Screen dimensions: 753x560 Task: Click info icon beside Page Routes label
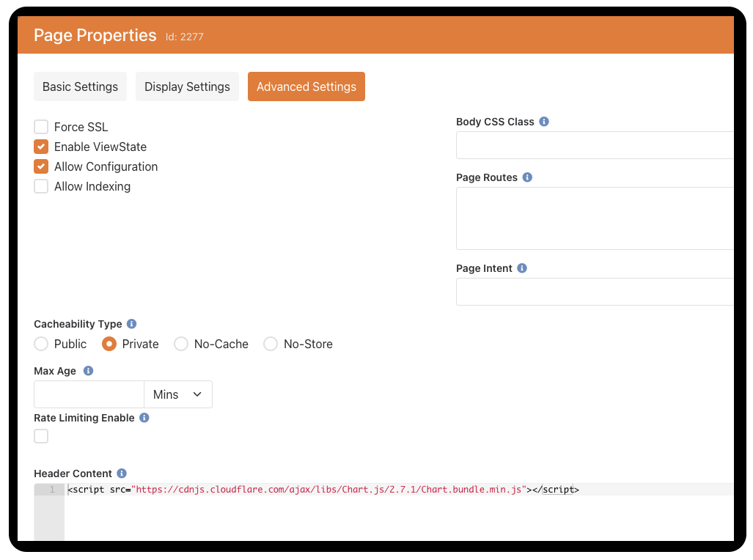tap(527, 177)
